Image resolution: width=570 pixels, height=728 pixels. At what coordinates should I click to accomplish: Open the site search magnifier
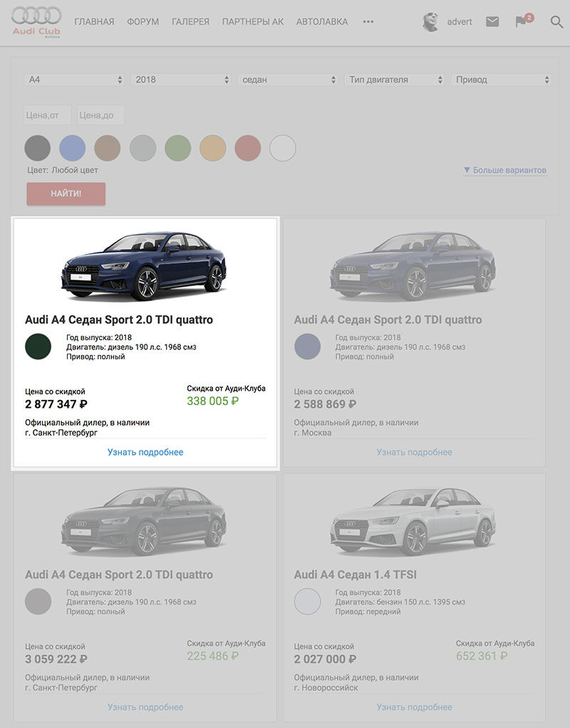coord(556,21)
